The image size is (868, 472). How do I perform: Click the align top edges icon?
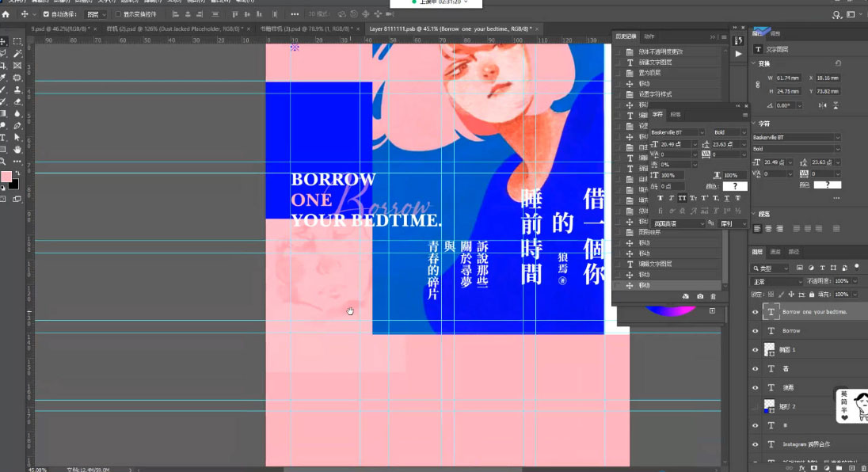(x=235, y=14)
